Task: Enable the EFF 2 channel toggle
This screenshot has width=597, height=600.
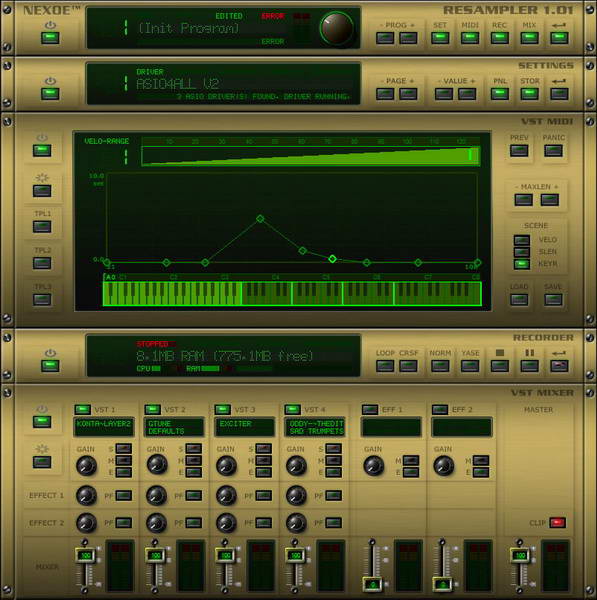Action: [440, 410]
